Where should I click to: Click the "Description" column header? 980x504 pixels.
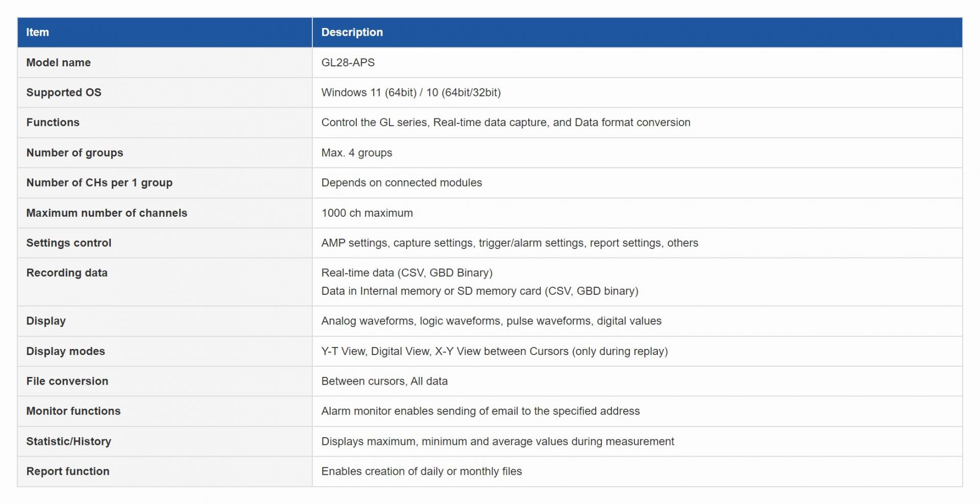click(x=352, y=32)
